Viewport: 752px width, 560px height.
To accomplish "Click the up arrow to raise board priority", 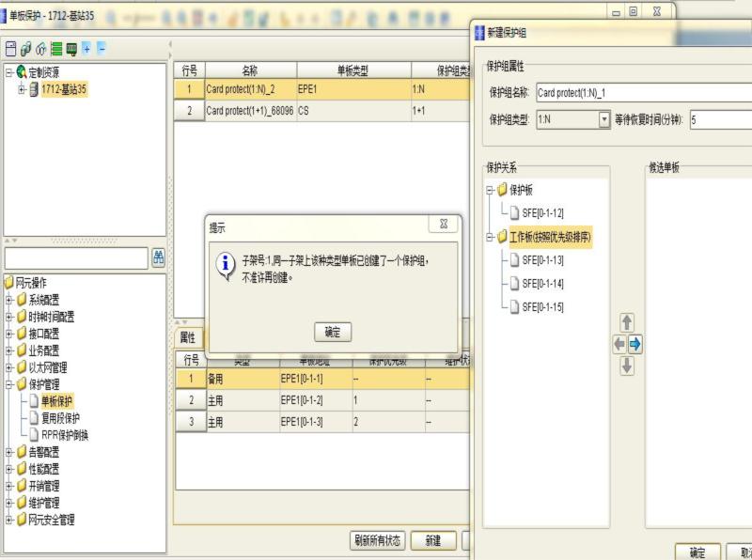I will point(626,321).
